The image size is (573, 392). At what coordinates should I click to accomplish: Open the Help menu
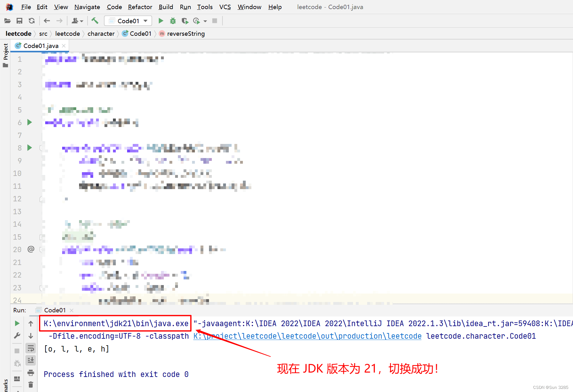click(x=275, y=7)
